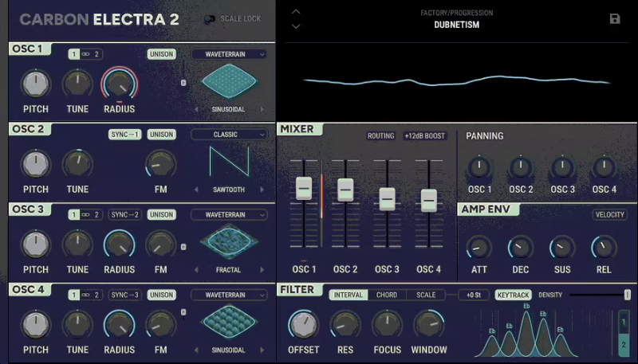Screen dimensions: 638x364
Task: Switch filter mode to SCALE tab
Action: coord(426,295)
